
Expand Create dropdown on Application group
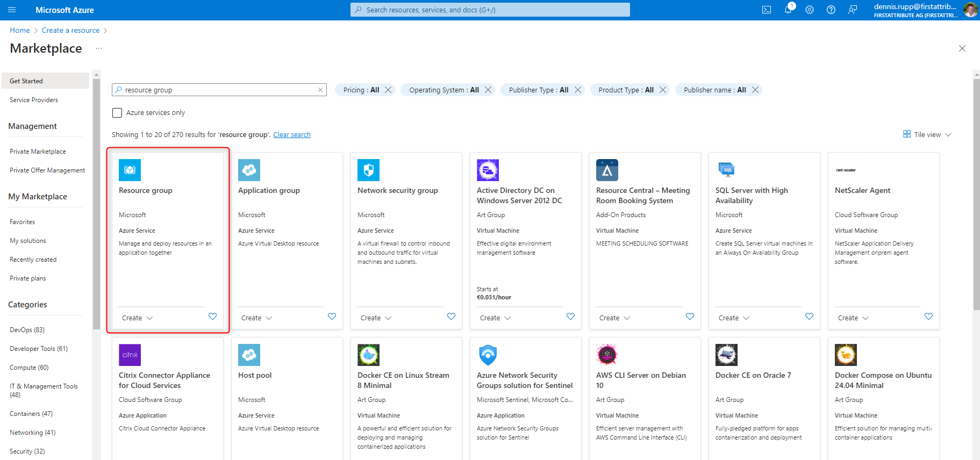[x=256, y=318]
